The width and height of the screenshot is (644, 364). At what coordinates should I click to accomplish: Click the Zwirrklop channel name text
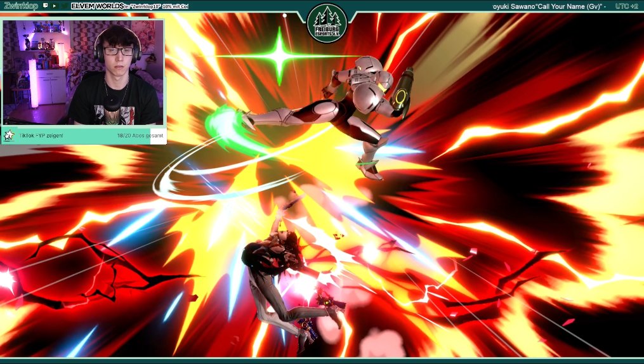[21, 6]
